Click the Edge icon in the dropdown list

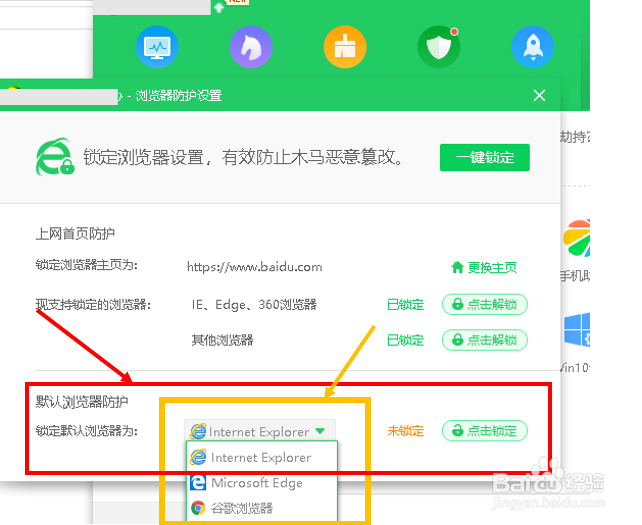click(x=198, y=483)
